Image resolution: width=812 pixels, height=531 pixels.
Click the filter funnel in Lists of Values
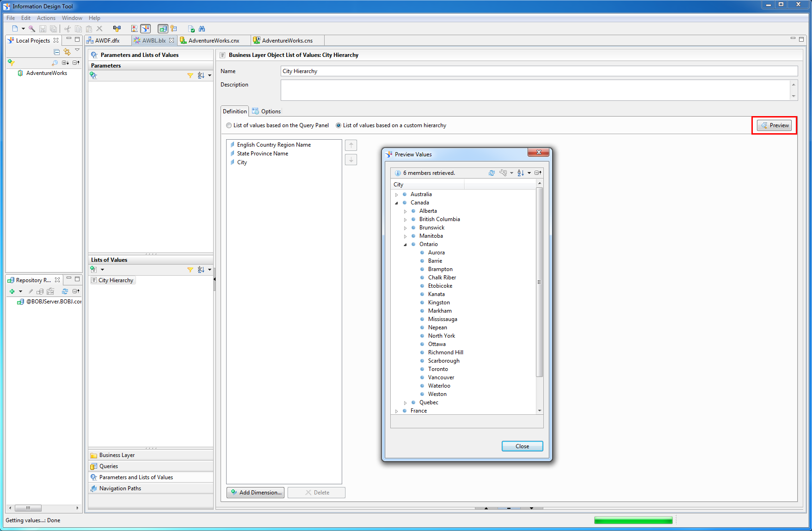point(190,270)
